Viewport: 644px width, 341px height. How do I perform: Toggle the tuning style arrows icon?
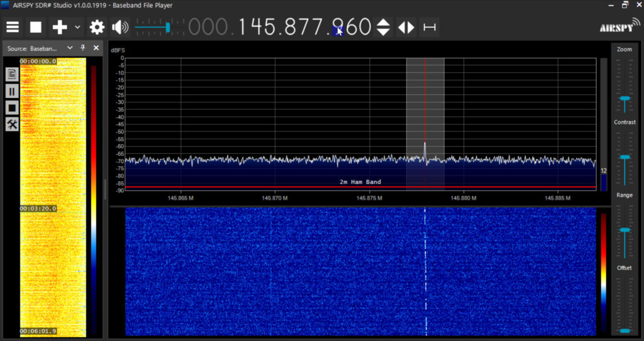pos(406,27)
